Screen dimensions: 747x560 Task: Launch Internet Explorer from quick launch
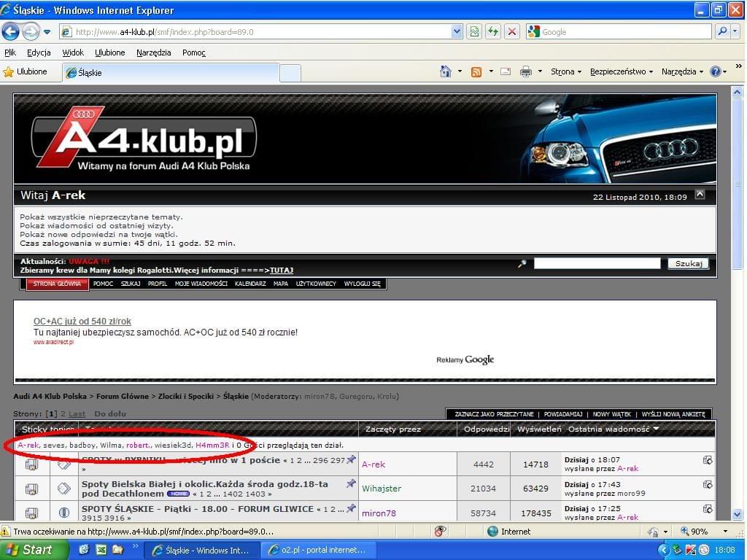click(84, 550)
